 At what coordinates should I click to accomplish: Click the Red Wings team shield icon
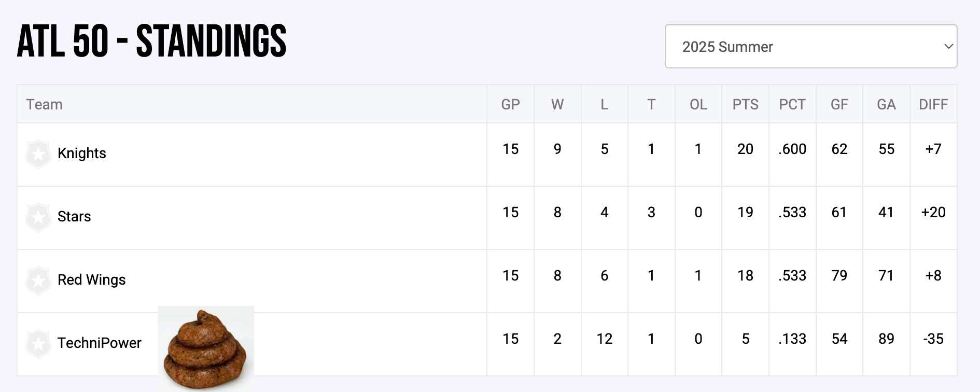38,281
